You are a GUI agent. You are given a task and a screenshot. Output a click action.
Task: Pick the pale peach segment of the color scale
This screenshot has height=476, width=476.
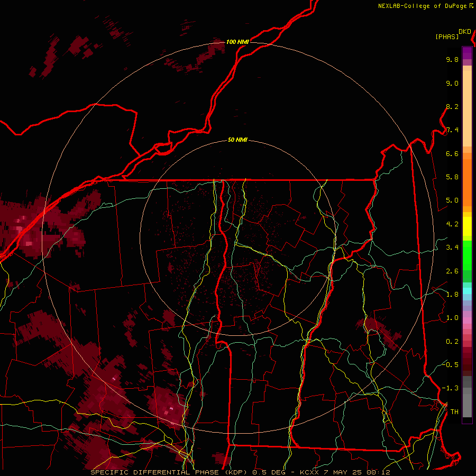(467, 108)
